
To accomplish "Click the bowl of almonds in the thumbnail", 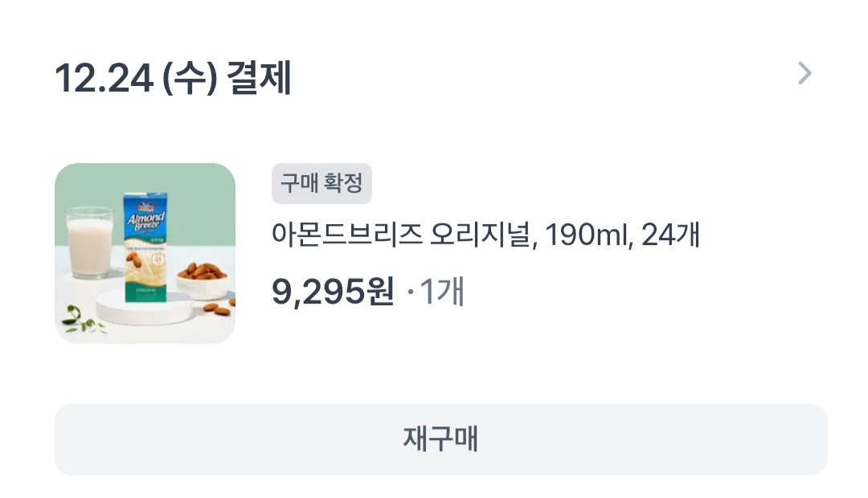I will point(201,277).
